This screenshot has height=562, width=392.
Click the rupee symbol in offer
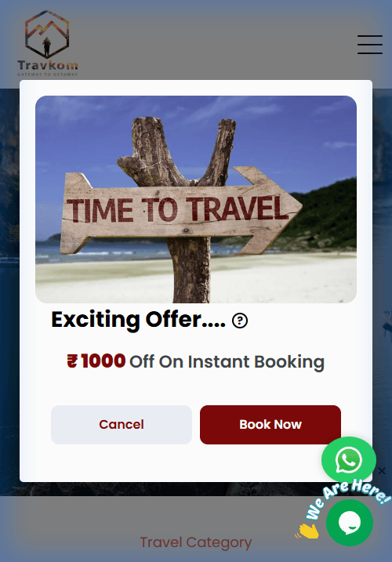[72, 361]
